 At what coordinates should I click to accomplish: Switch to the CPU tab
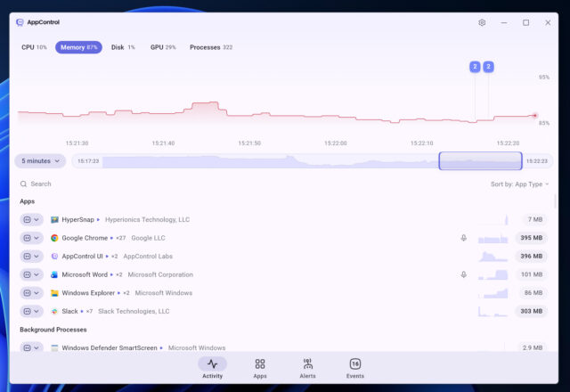[34, 47]
